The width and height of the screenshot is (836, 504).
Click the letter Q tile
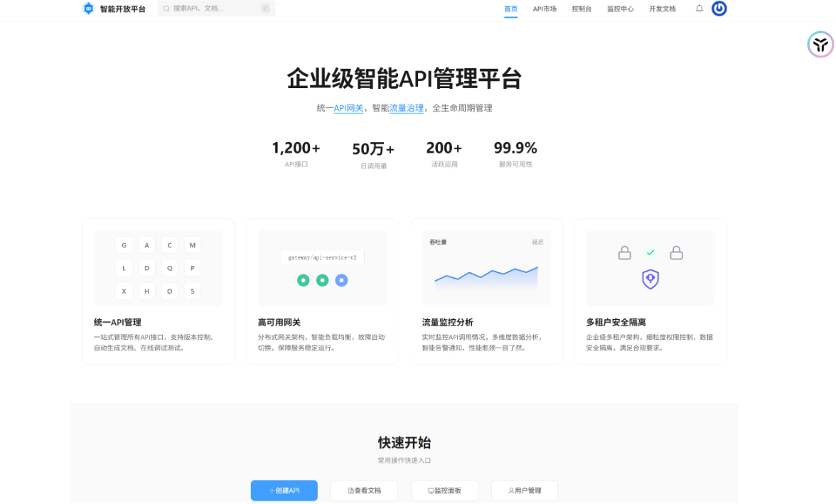coord(169,268)
